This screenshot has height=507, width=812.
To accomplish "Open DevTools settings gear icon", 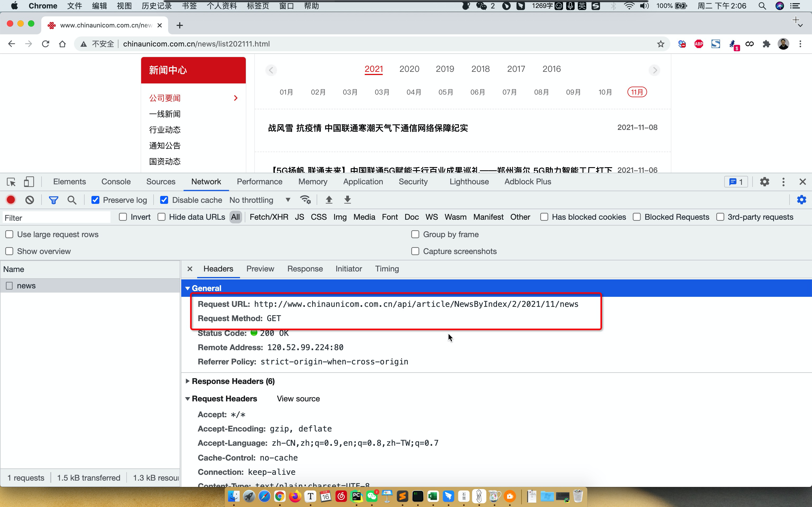I will pyautogui.click(x=764, y=182).
